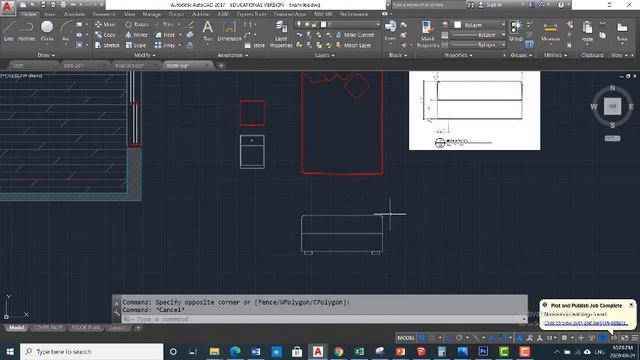Select the Measure utility

[550, 32]
